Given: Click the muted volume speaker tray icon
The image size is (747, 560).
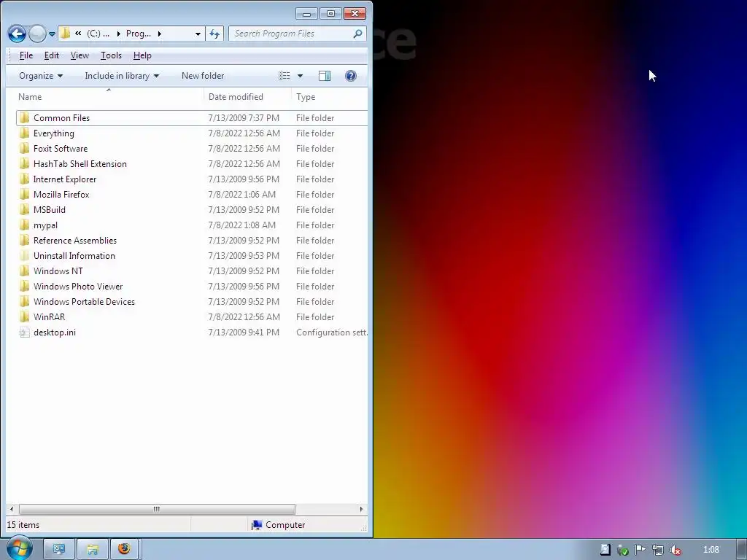Looking at the screenshot, I should pos(675,550).
